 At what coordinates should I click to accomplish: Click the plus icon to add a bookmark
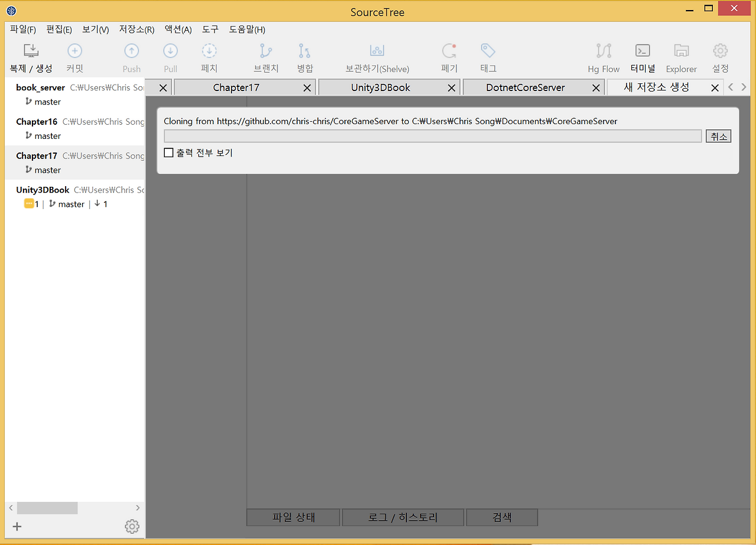coord(17,526)
